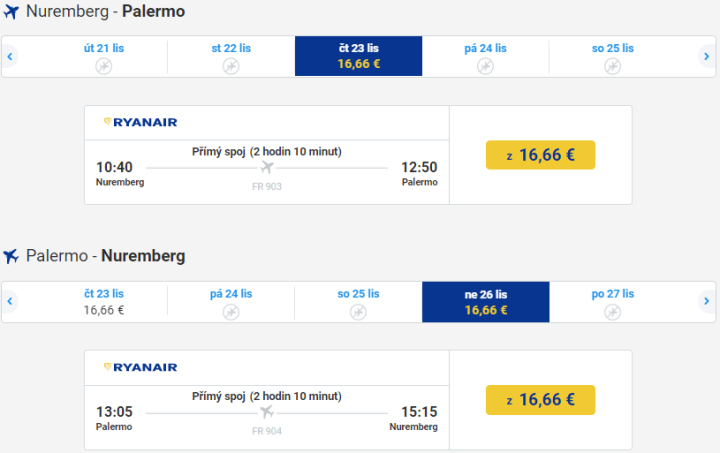The image size is (720, 453).
Task: Show earlier outbound dates with left arrow
Action: pyautogui.click(x=9, y=57)
